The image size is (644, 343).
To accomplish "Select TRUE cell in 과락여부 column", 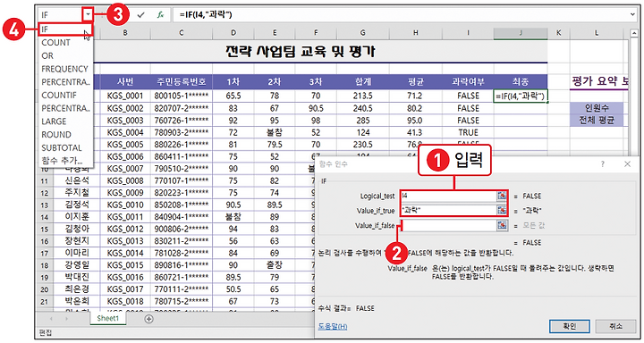I will coord(468,132).
